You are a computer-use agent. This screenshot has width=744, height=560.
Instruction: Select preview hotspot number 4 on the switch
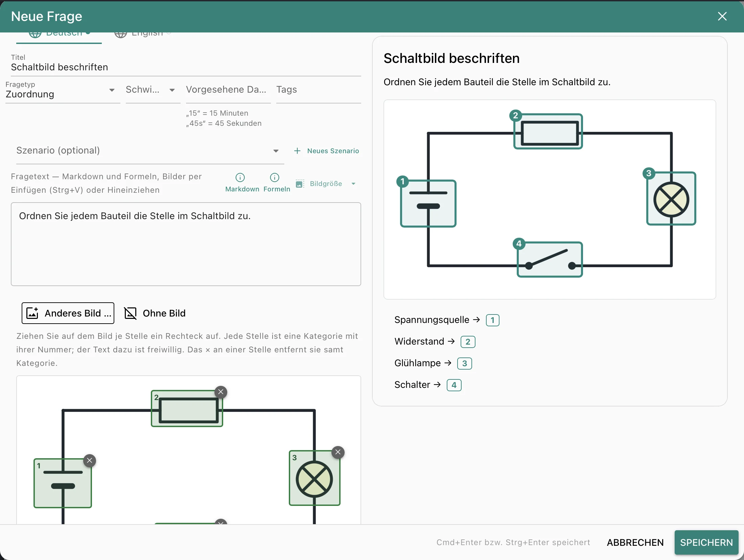[x=519, y=243]
